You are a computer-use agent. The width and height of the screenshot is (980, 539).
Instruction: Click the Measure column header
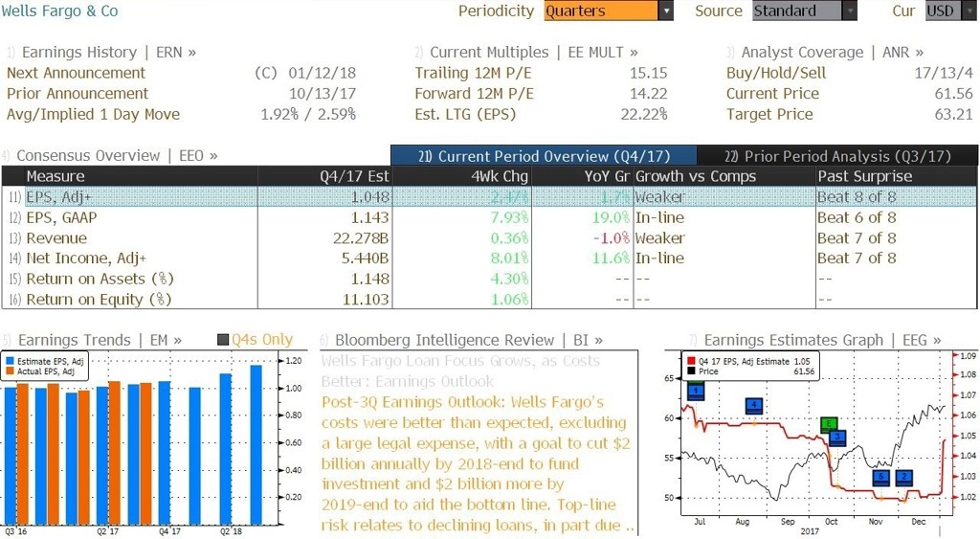(x=141, y=176)
